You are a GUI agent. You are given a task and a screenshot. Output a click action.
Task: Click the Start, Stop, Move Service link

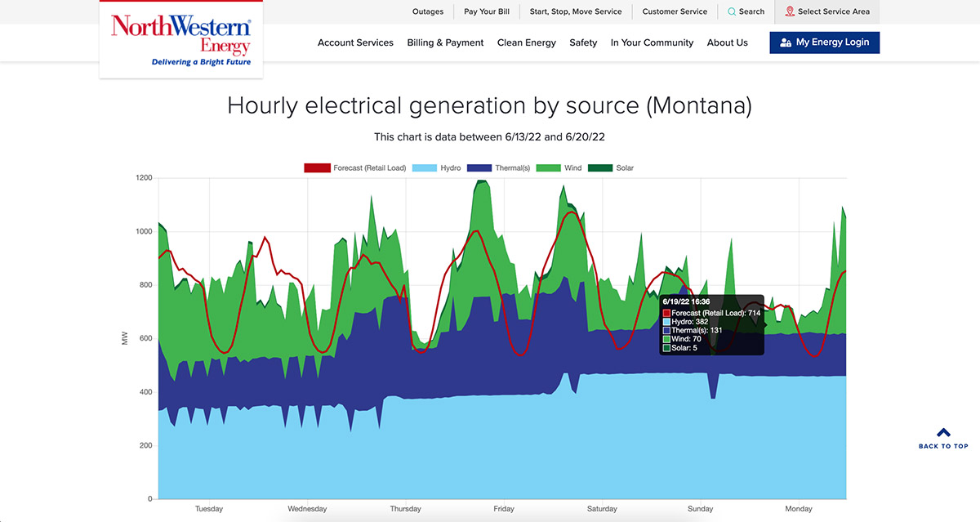[x=575, y=11]
